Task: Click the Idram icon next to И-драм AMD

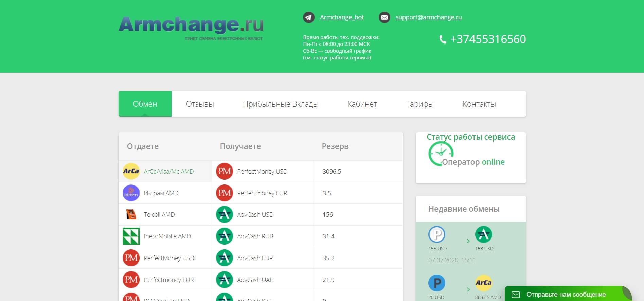Action: [x=131, y=193]
